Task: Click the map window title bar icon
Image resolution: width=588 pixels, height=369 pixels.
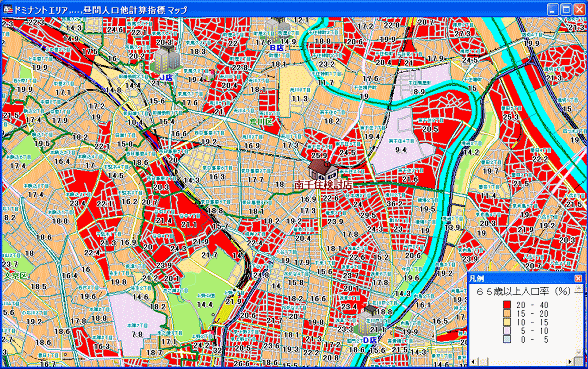Action: tap(8, 10)
